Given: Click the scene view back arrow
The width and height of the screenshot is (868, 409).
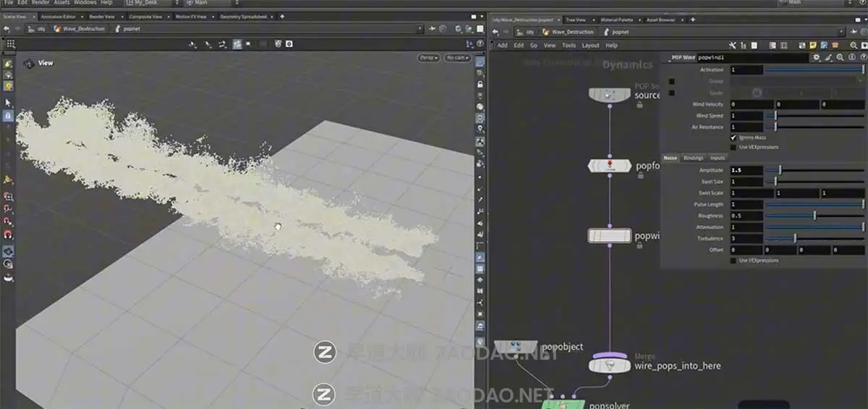Looking at the screenshot, I should point(7,29).
